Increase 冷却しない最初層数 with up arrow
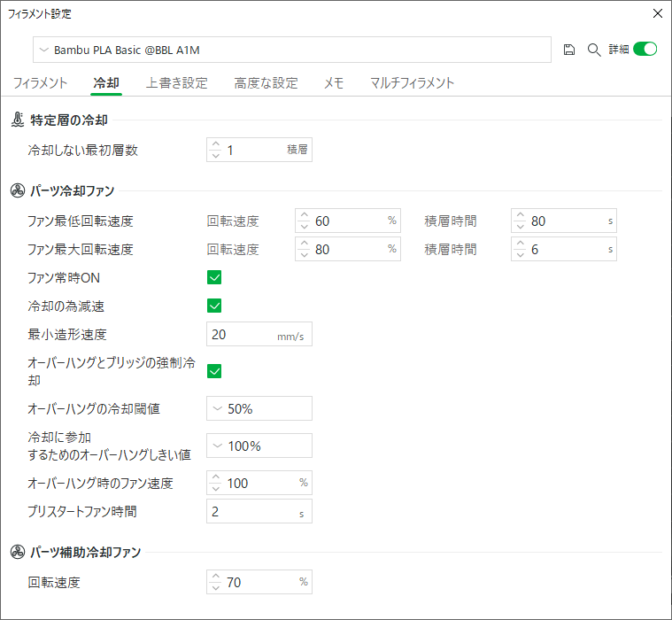This screenshot has height=620, width=672. (216, 144)
